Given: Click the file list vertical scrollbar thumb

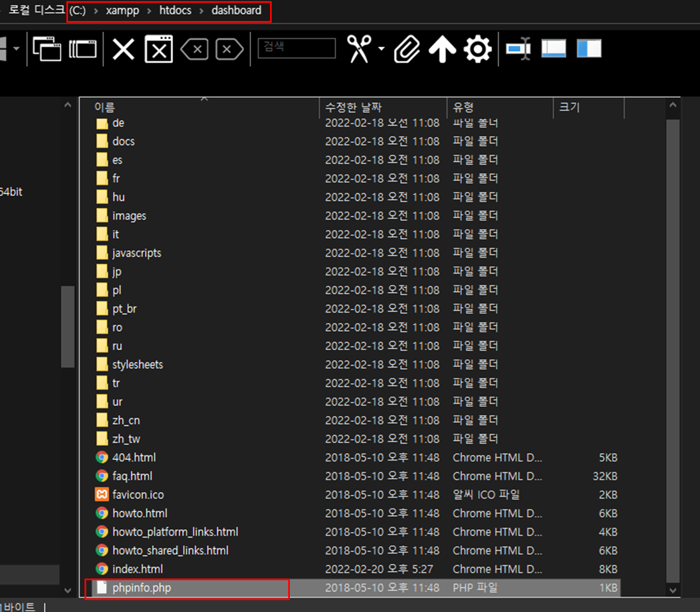Looking at the screenshot, I should pyautogui.click(x=673, y=351).
